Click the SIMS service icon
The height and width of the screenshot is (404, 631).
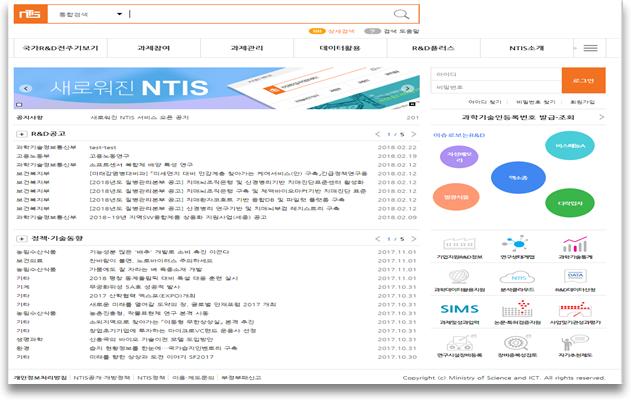[459, 309]
